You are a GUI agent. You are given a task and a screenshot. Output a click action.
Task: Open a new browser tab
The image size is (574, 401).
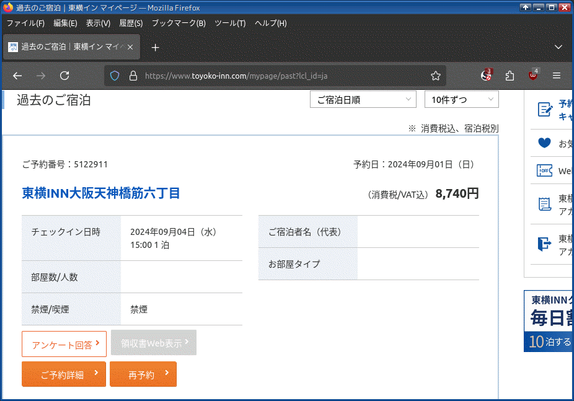[x=155, y=48]
